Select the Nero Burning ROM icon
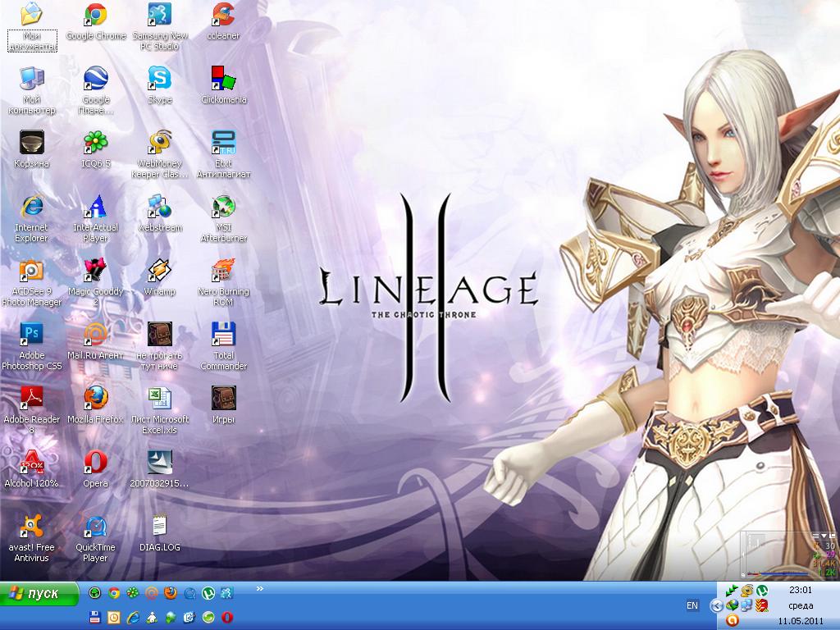The height and width of the screenshot is (630, 840). [x=223, y=271]
